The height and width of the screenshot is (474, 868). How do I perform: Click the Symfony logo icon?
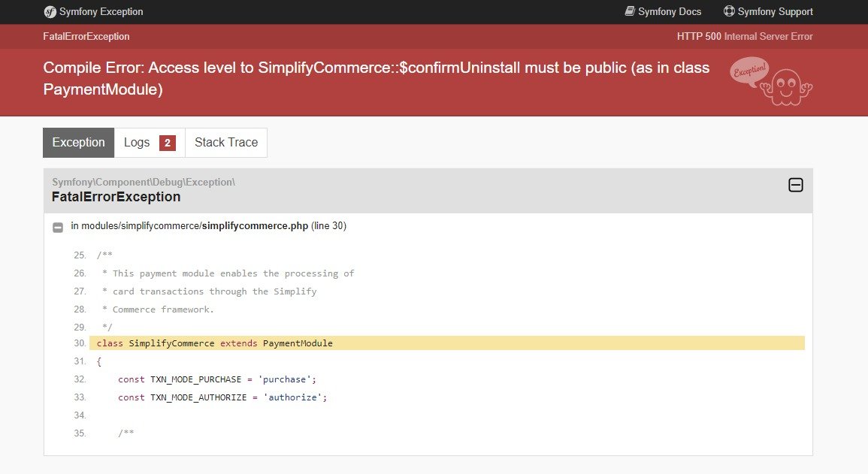(x=50, y=11)
